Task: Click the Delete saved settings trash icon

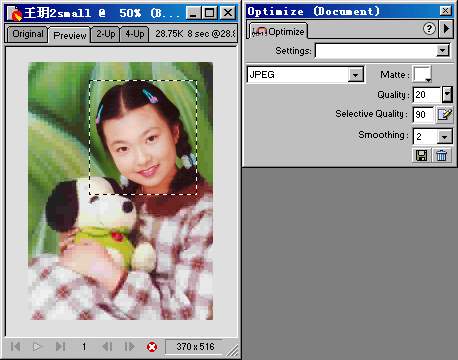Action: 442,155
